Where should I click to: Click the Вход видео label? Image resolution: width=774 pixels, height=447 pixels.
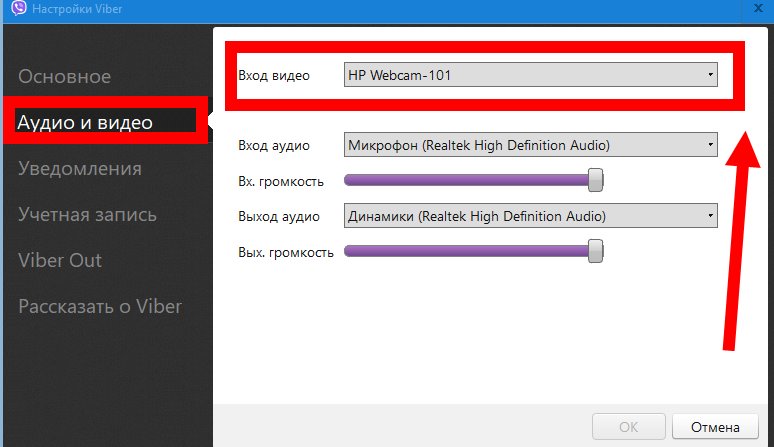pos(274,75)
